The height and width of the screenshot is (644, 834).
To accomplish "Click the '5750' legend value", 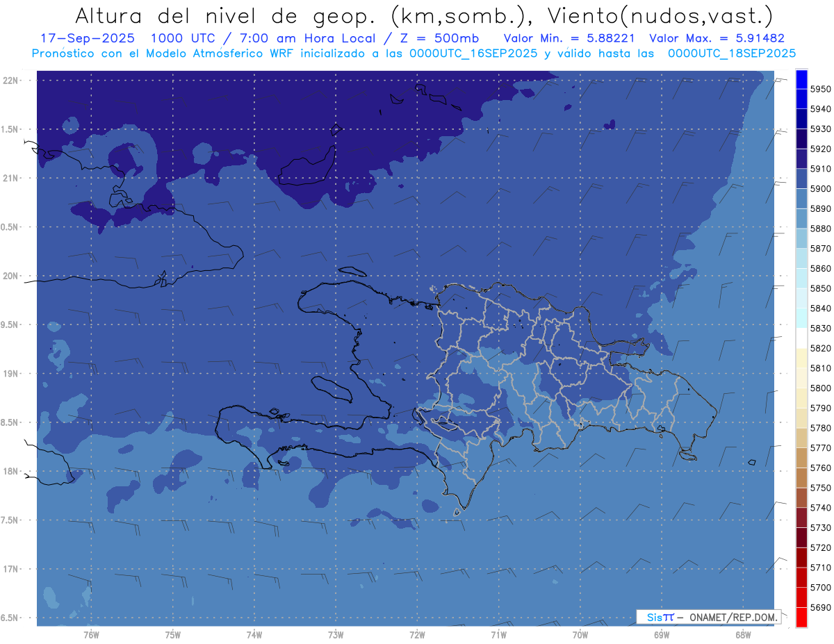I will [x=820, y=488].
